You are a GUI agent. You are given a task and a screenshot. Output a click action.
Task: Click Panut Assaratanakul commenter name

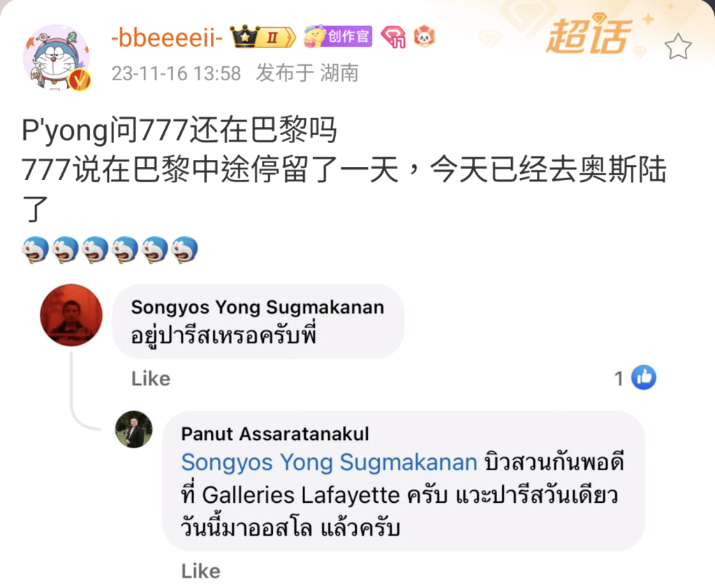point(275,434)
